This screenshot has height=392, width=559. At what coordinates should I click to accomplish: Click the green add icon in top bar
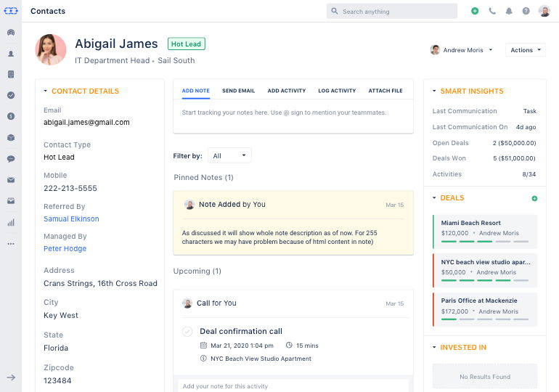pyautogui.click(x=475, y=11)
